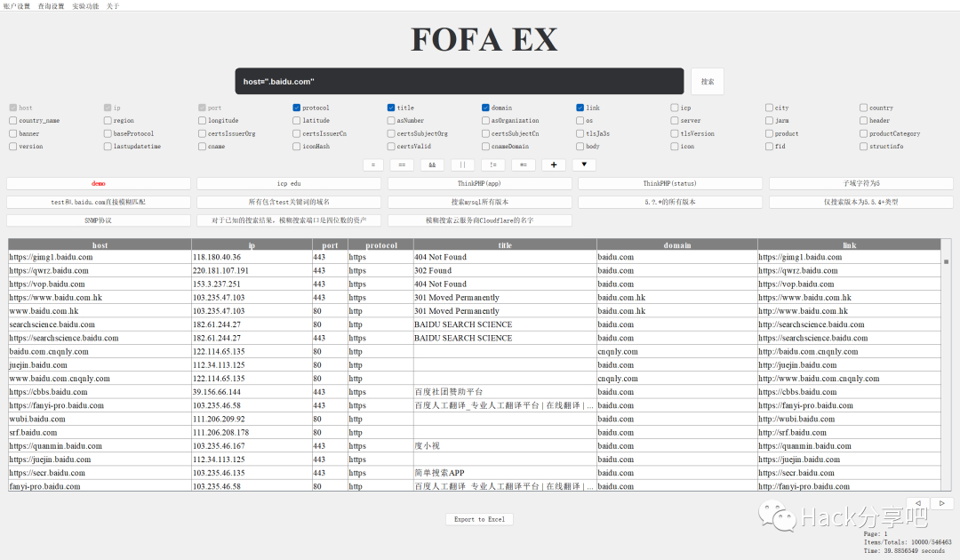
Task: Enable the city field checkbox
Action: [x=769, y=108]
